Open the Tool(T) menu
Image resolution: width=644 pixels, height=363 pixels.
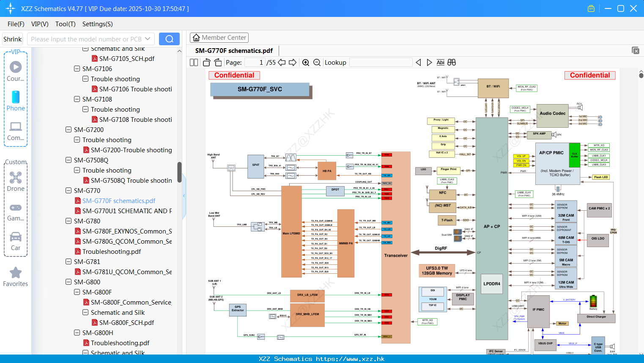pyautogui.click(x=66, y=24)
